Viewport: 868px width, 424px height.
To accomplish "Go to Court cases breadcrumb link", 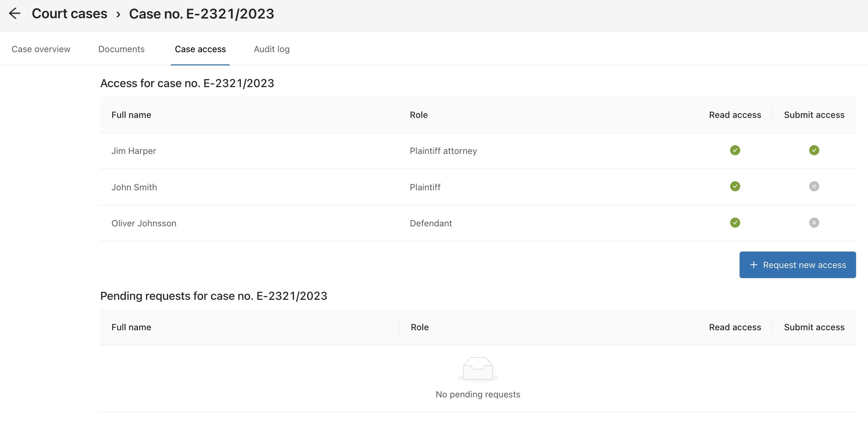I will (x=70, y=14).
